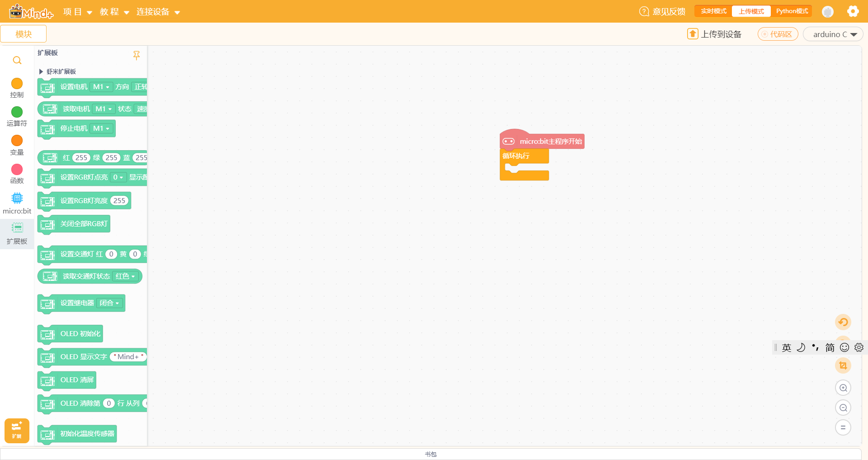
Task: Toggle IME 英 English input mode
Action: [787, 347]
